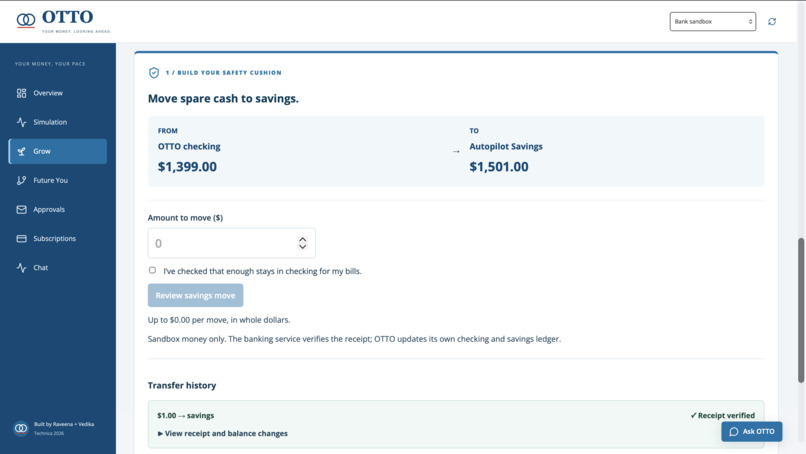The width and height of the screenshot is (806, 454).
Task: Click the Grow sprout icon
Action: pos(21,151)
